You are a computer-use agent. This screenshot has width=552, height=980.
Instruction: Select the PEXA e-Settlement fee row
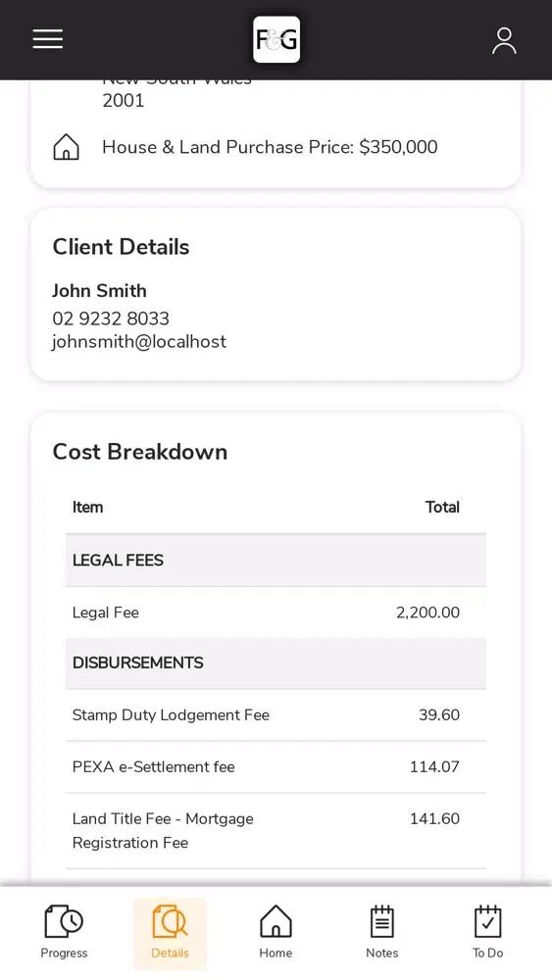276,767
